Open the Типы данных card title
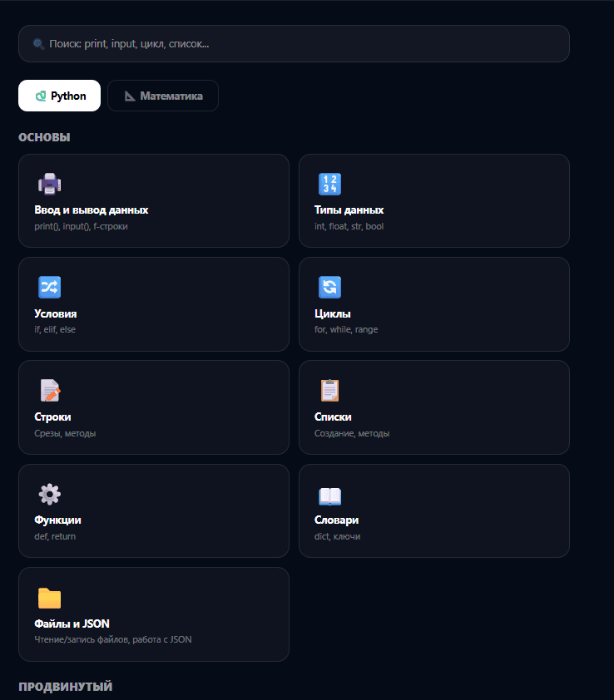Screen dimensions: 614x700 tap(349, 210)
